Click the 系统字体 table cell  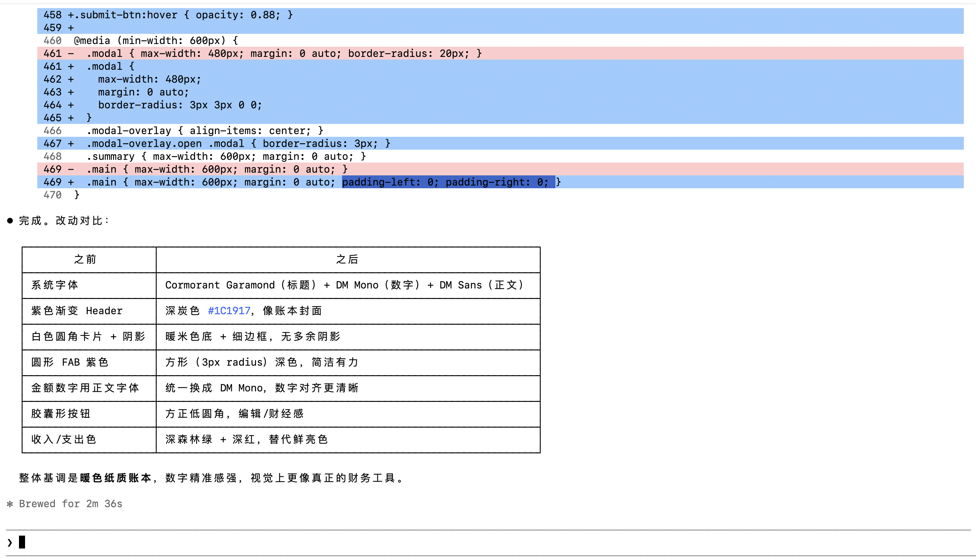pos(55,285)
